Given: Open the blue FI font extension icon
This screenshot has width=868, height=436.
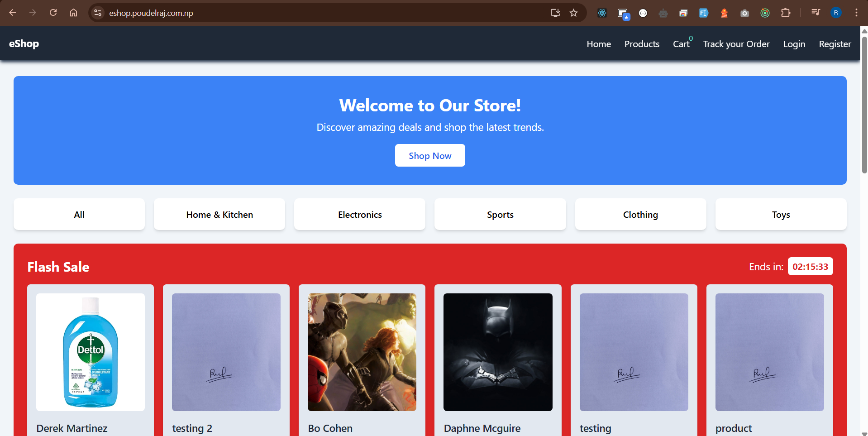Looking at the screenshot, I should [x=704, y=13].
